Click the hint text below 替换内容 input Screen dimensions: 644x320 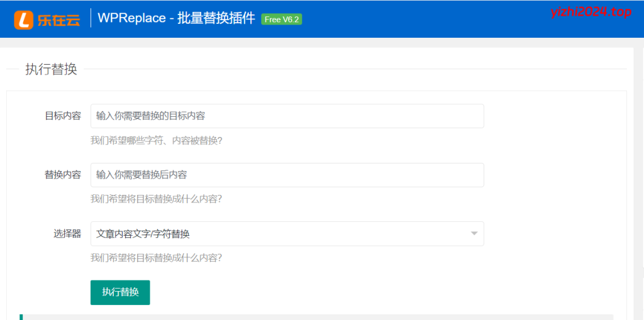point(156,199)
